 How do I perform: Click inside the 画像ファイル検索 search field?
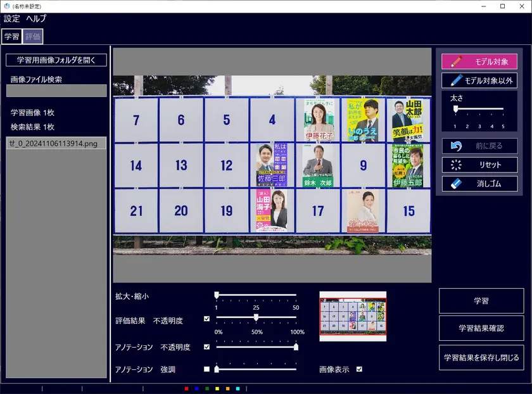[x=56, y=90]
